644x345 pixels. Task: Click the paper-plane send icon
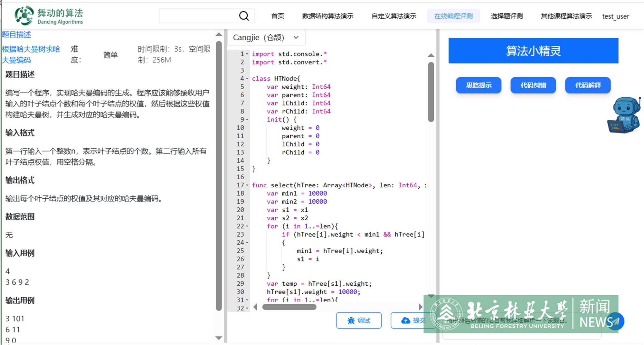(x=615, y=321)
